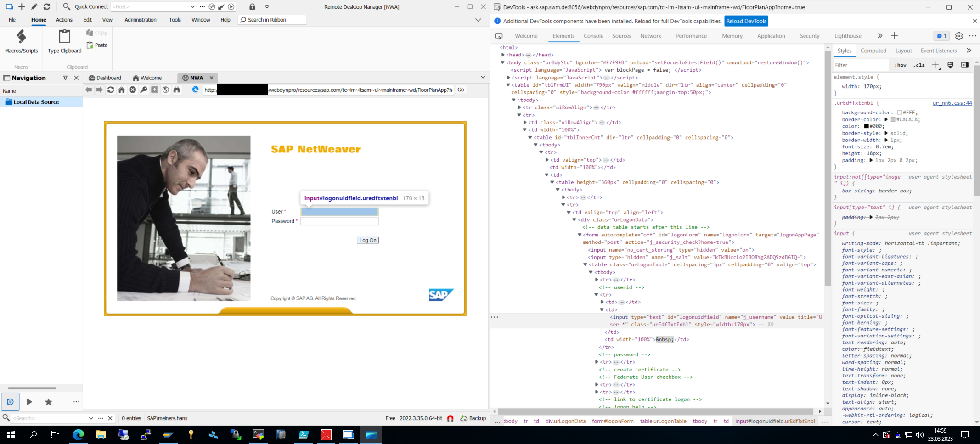This screenshot has width=980, height=444.
Task: Click the Type Clipboard ribbon icon
Action: (x=64, y=41)
